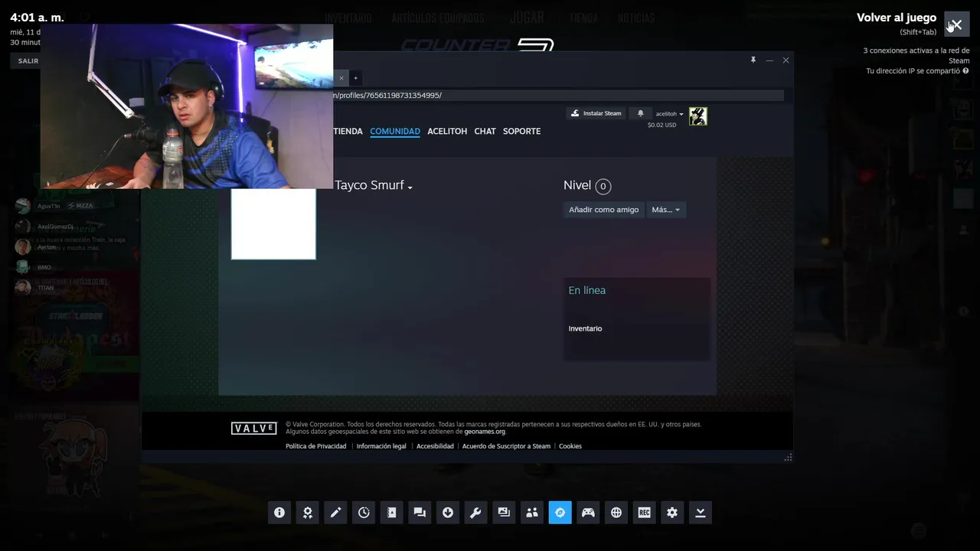Open Acuerdo de Suscriptor a Steam link
Image resolution: width=980 pixels, height=551 pixels.
click(x=506, y=446)
